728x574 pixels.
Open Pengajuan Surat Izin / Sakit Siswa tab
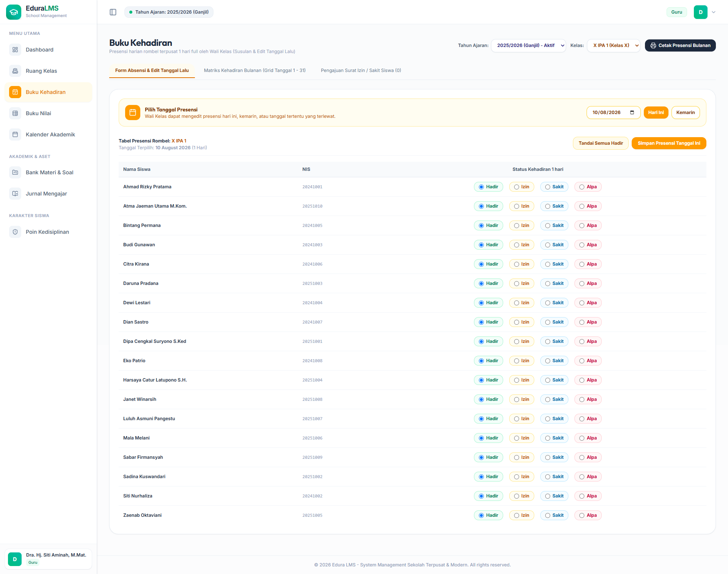(361, 70)
